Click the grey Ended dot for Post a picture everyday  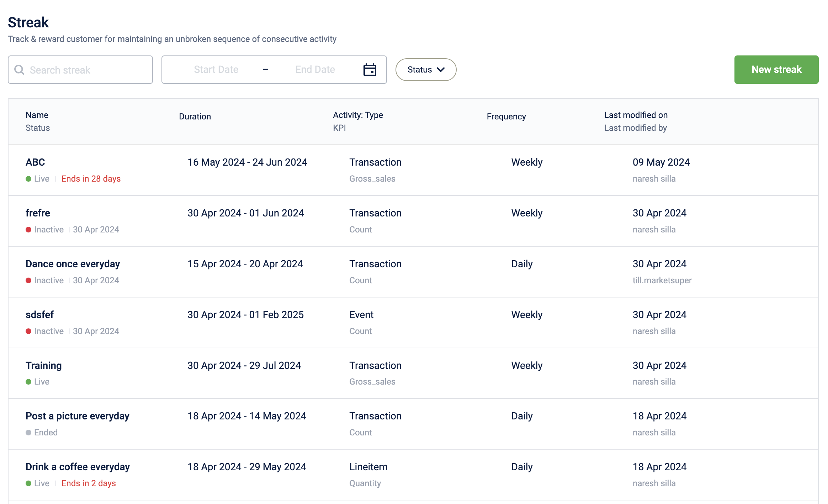[28, 433]
